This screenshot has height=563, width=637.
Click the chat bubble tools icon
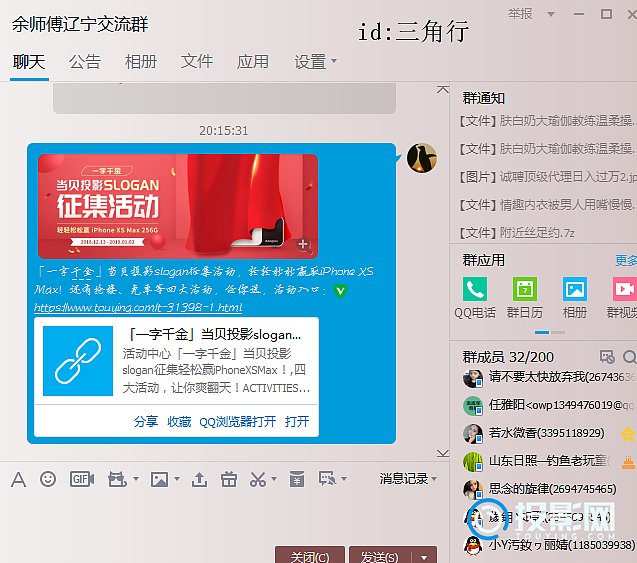[327, 479]
